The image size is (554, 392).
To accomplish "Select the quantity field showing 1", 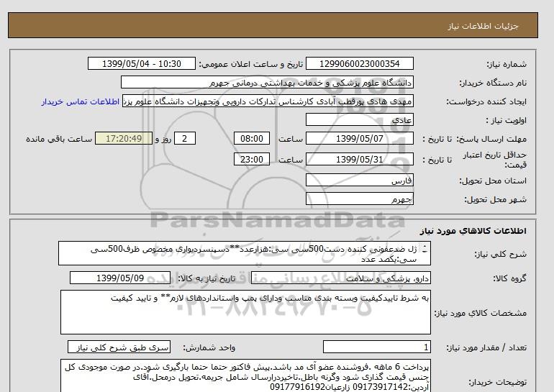I will click(x=376, y=347).
